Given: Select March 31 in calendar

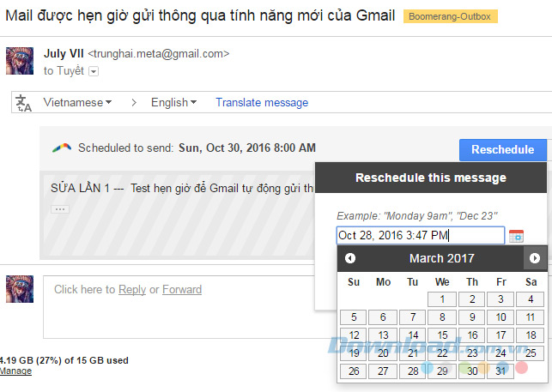Looking at the screenshot, I should tap(500, 371).
